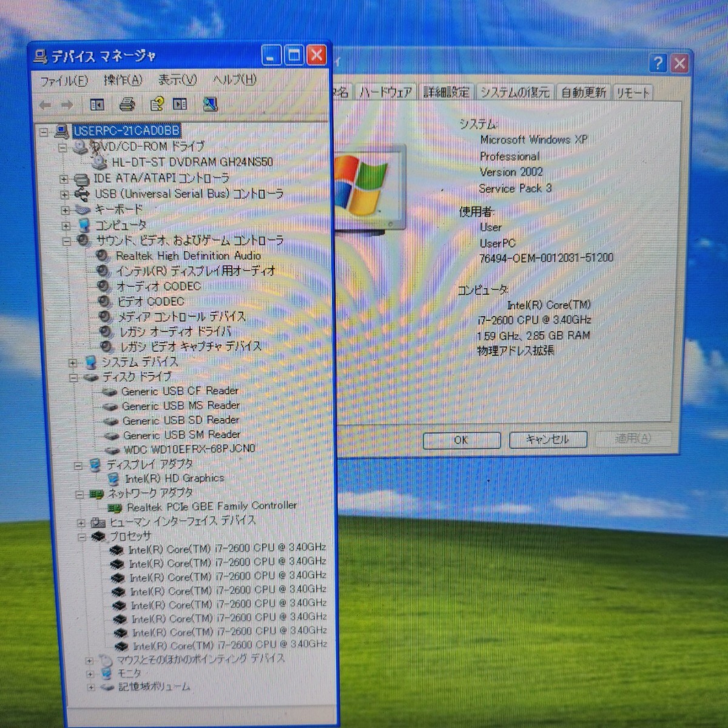The image size is (728, 728).
Task: Click OK in System Properties
Action: click(x=461, y=440)
